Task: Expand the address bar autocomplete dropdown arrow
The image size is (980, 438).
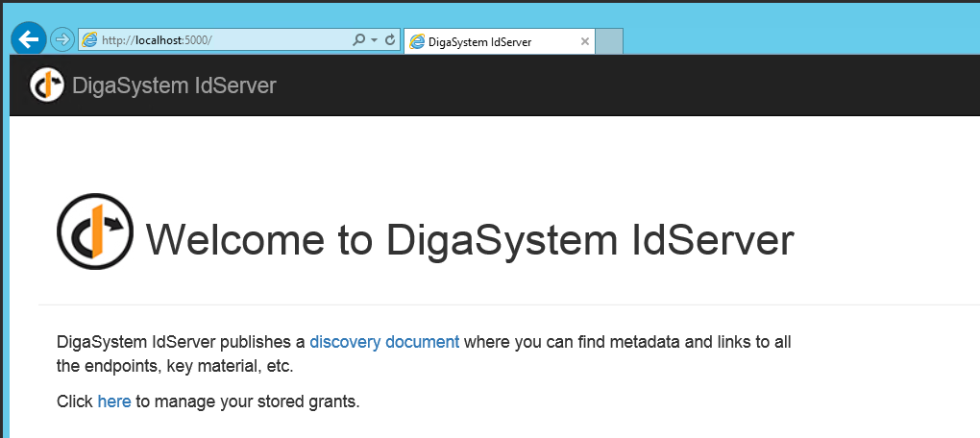Action: (374, 40)
